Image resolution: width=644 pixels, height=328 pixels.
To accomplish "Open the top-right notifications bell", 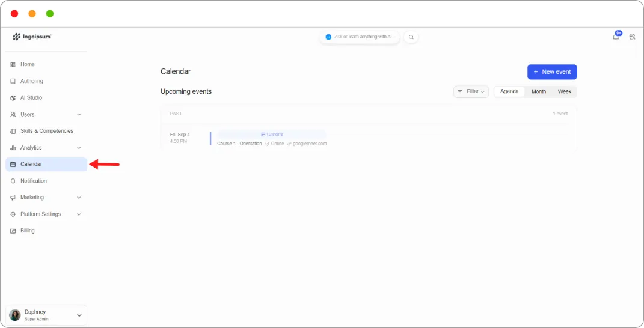I will point(616,37).
